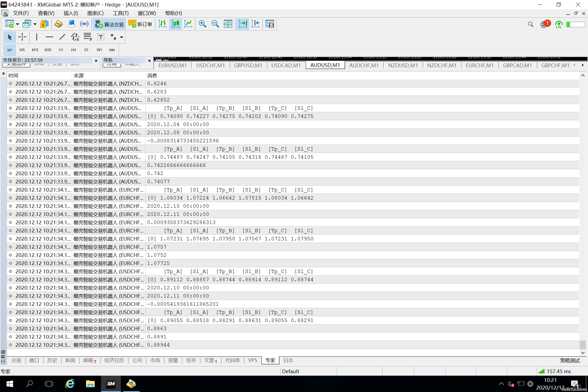Screen dimensions: 588x392
Task: Open the 日志 journal tab
Action: tap(288, 360)
